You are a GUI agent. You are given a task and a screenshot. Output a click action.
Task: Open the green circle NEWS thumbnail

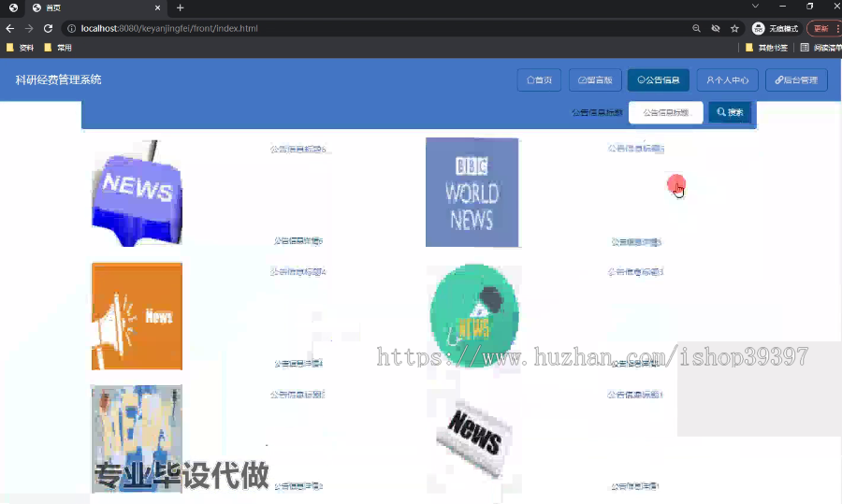pos(473,316)
